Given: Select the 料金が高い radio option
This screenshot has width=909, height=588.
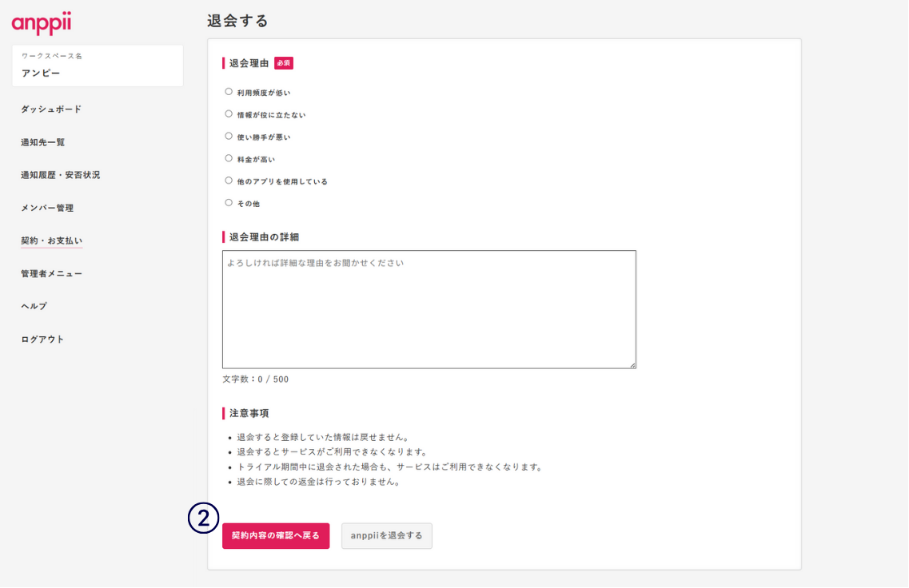Looking at the screenshot, I should coord(229,158).
